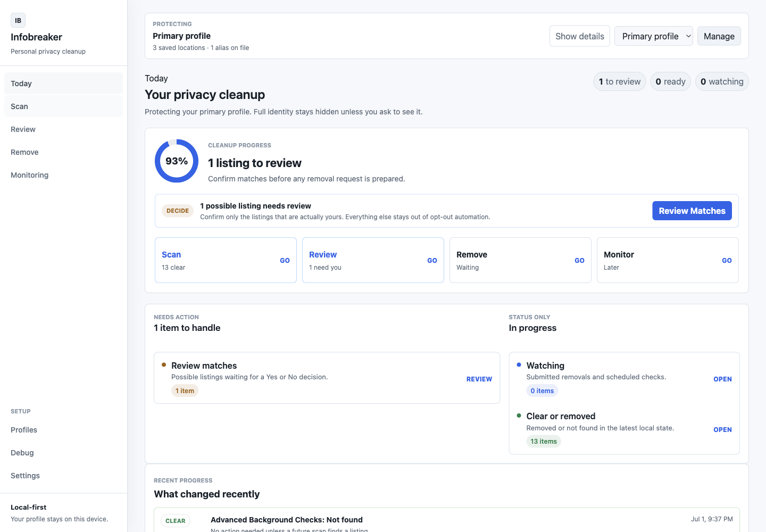Click OPEN next to Clear or removed
766x532 pixels.
[x=722, y=430]
